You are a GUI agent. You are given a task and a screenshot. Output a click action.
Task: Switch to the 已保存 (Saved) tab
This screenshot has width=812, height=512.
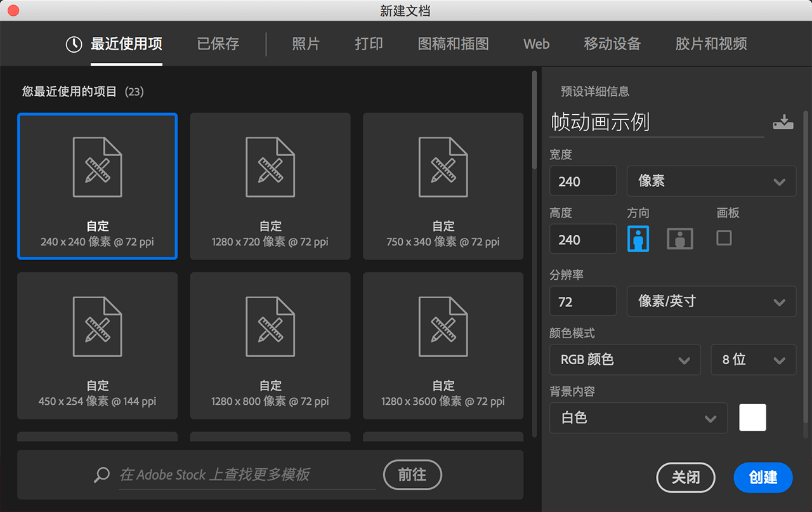tap(218, 44)
